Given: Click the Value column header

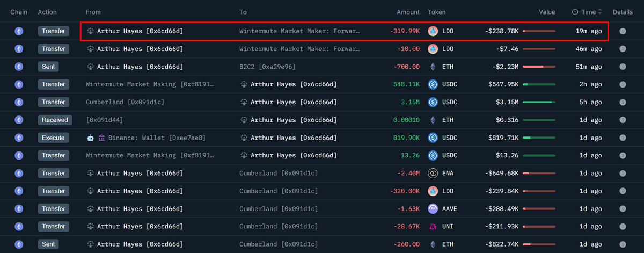Looking at the screenshot, I should click(547, 12).
